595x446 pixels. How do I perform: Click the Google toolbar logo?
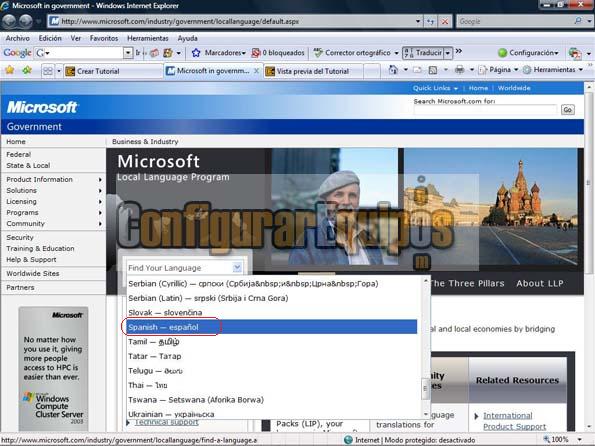(x=17, y=53)
